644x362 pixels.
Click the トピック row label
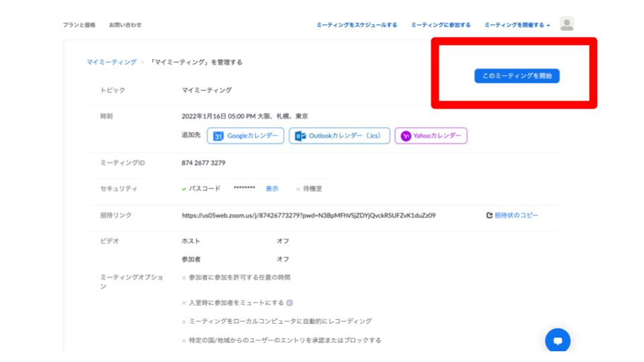tap(113, 90)
